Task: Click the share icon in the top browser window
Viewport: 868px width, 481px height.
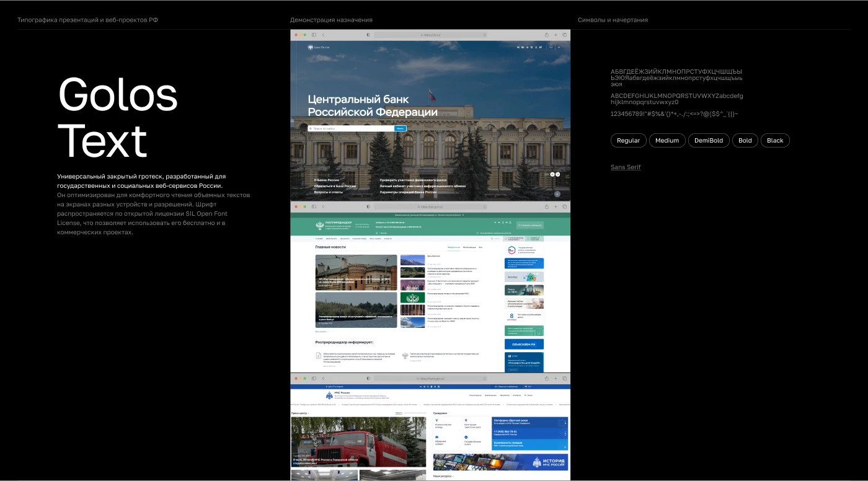Action: coord(546,35)
